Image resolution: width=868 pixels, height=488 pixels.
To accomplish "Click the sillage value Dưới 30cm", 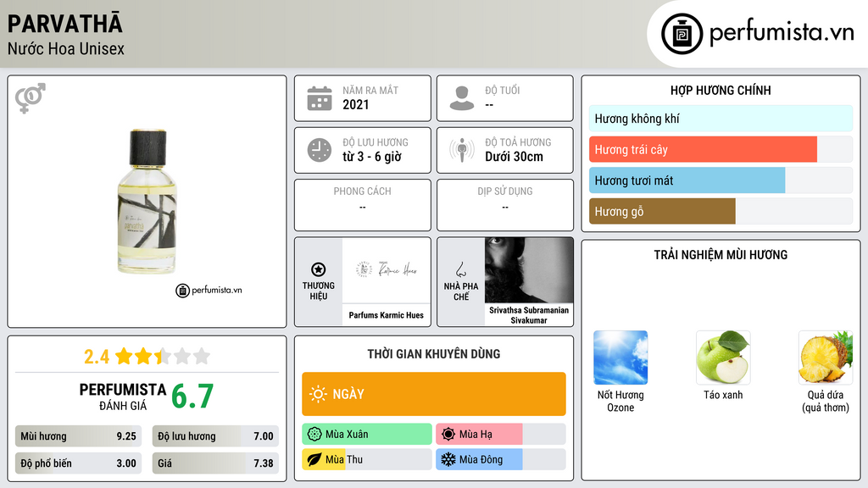I will 514,157.
